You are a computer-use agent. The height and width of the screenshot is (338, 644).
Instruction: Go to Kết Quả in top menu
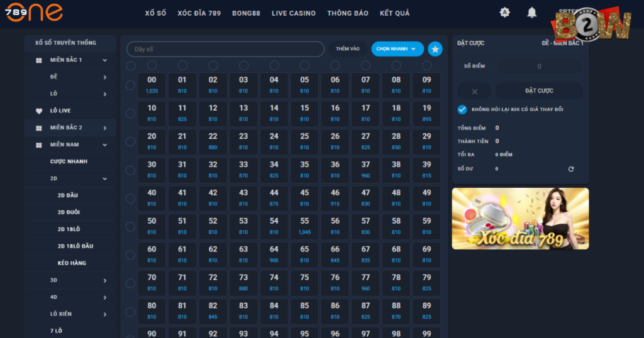(x=395, y=13)
